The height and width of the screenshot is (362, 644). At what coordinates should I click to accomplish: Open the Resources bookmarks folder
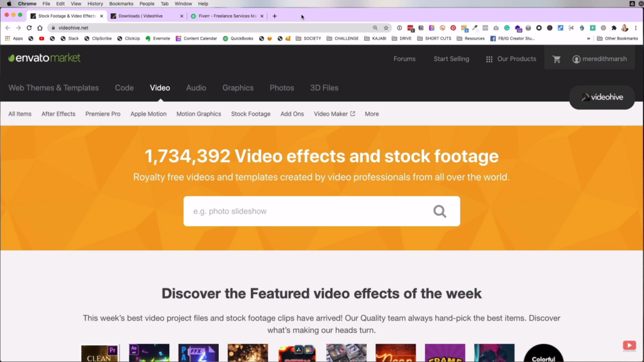point(470,38)
